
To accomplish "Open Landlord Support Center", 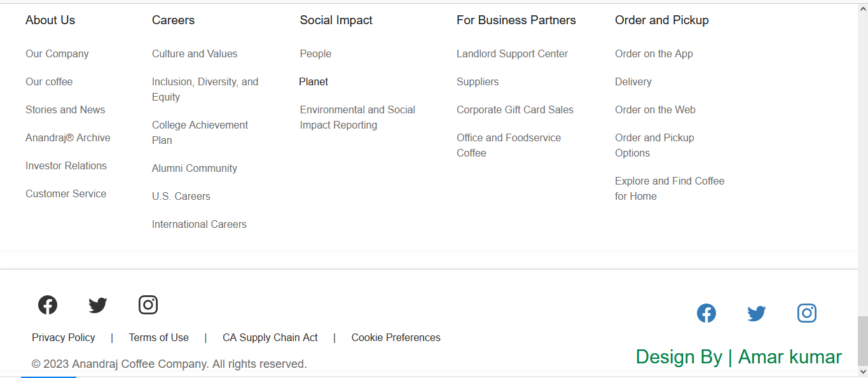I will (512, 54).
